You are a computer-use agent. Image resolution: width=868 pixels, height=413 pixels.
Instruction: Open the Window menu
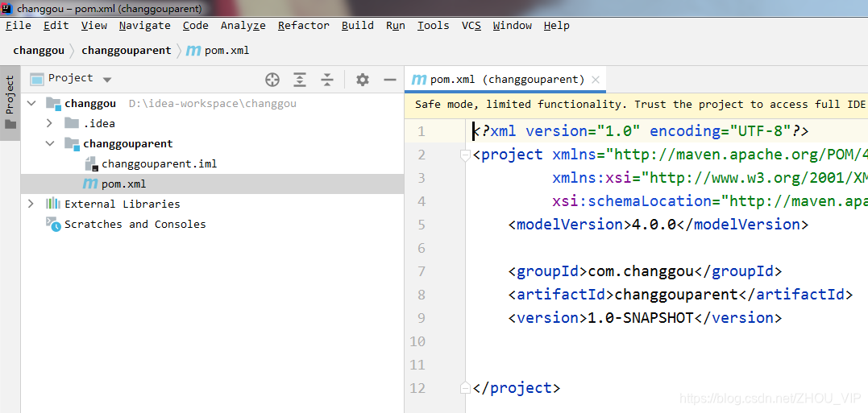point(512,26)
